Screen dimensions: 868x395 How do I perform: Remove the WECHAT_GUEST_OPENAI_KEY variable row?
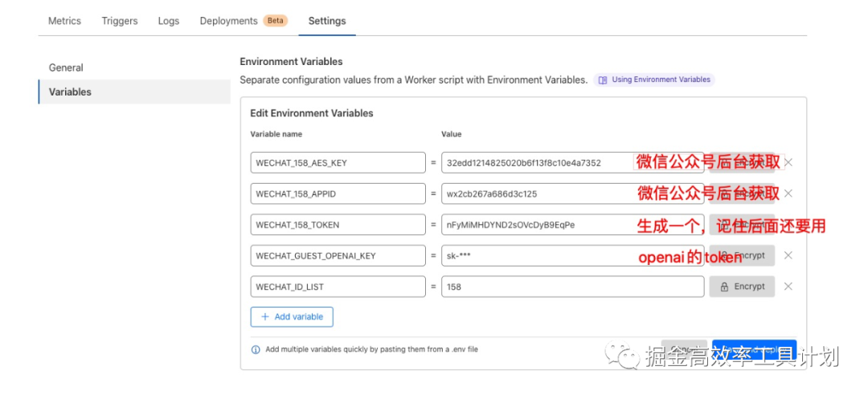tap(788, 255)
